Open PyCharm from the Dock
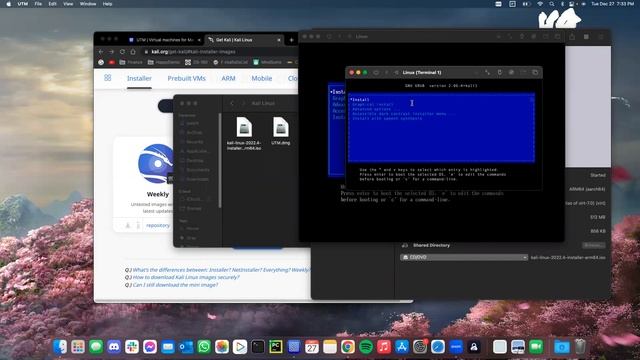 (x=276, y=347)
